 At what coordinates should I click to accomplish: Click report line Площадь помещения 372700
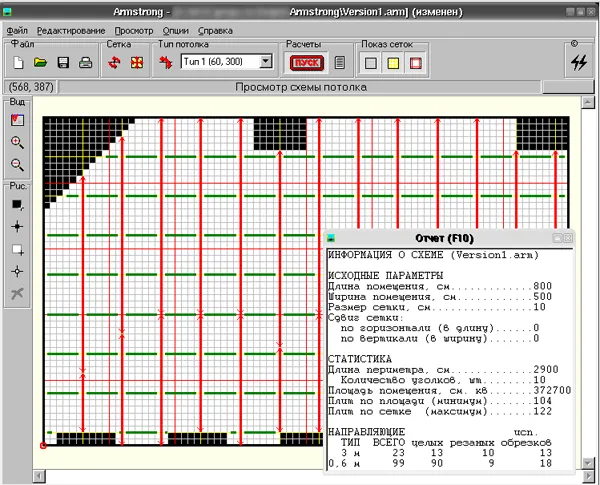pos(450,390)
